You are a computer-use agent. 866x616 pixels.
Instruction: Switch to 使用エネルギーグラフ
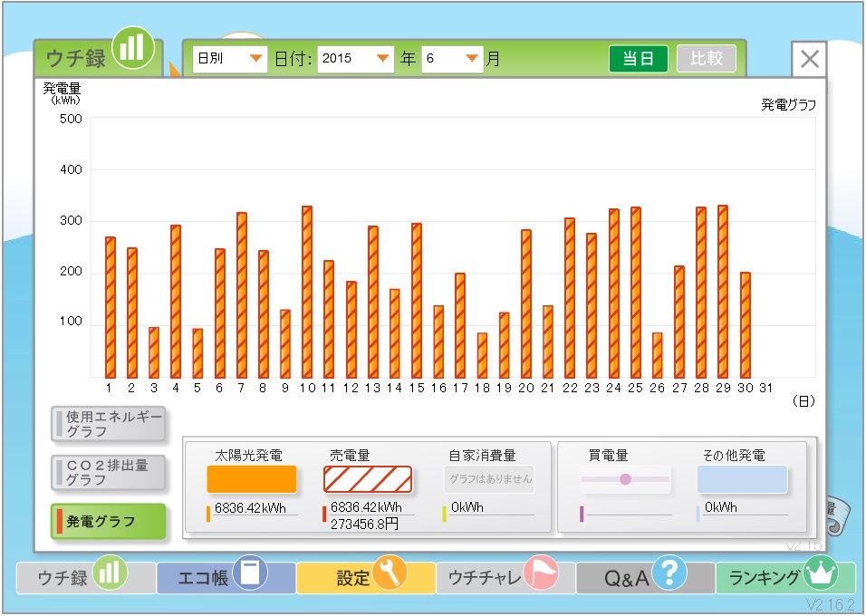[x=109, y=424]
